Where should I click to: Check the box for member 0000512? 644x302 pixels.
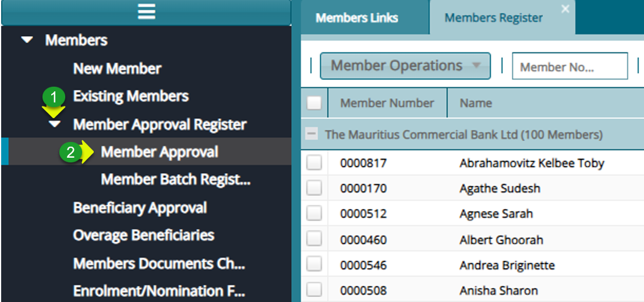tap(314, 214)
